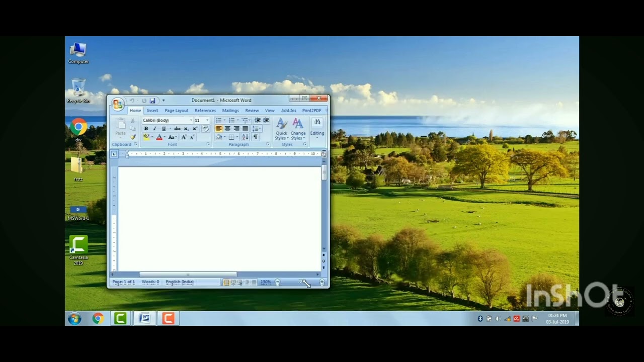
Task: Open the Font dialog launcher
Action: 208,144
